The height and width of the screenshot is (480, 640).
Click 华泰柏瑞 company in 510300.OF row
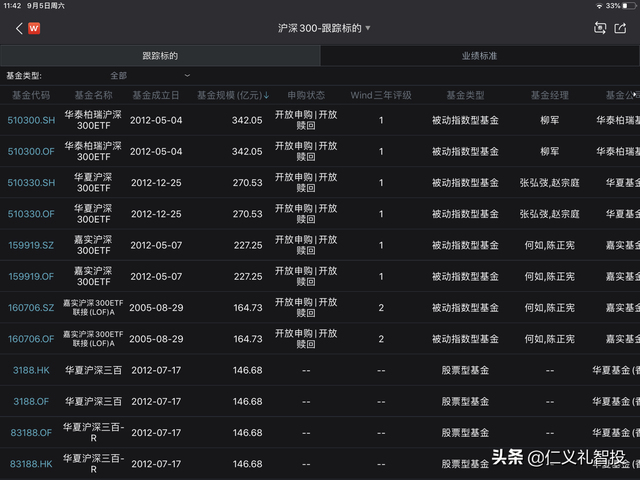tap(618, 151)
